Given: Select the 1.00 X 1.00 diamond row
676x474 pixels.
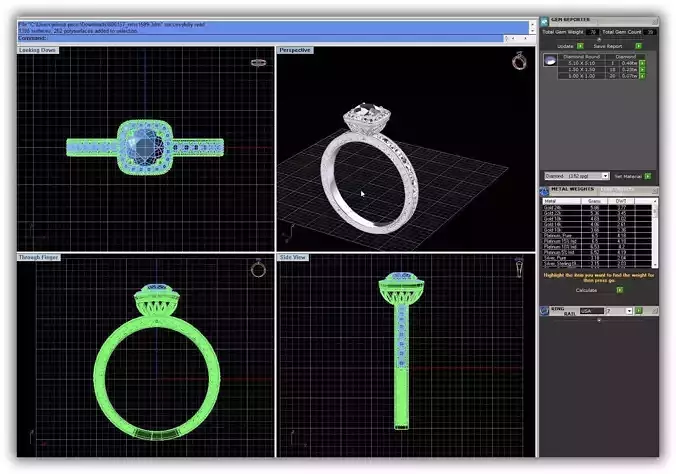Looking at the screenshot, I should coord(598,76).
